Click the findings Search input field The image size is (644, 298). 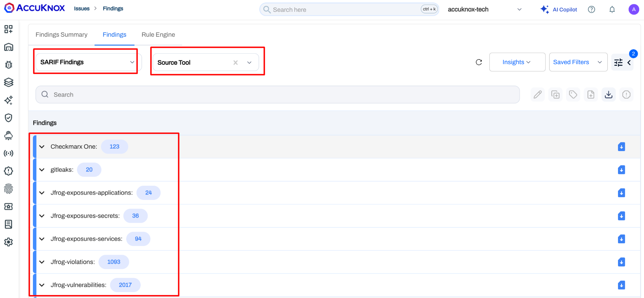[x=277, y=95]
